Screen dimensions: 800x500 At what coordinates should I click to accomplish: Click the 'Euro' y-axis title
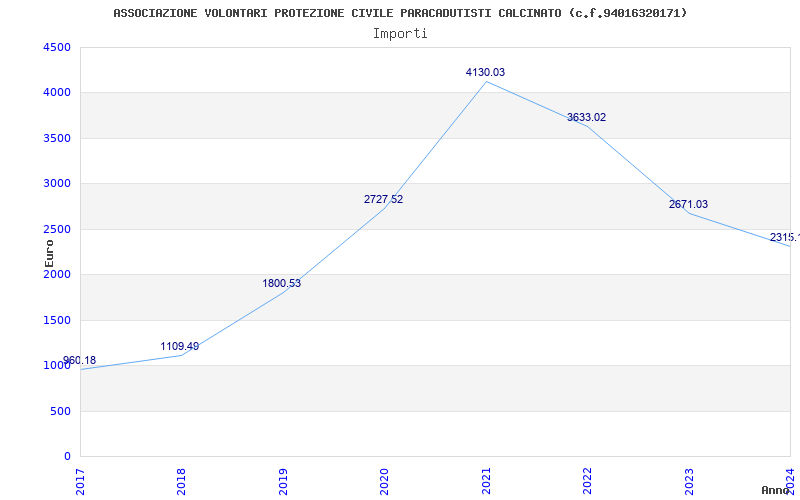pos(49,254)
